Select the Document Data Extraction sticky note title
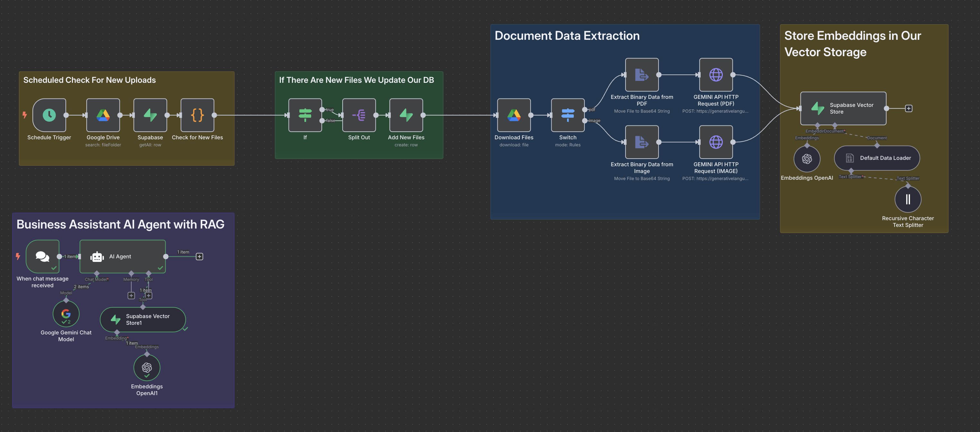The width and height of the screenshot is (980, 432). point(567,36)
